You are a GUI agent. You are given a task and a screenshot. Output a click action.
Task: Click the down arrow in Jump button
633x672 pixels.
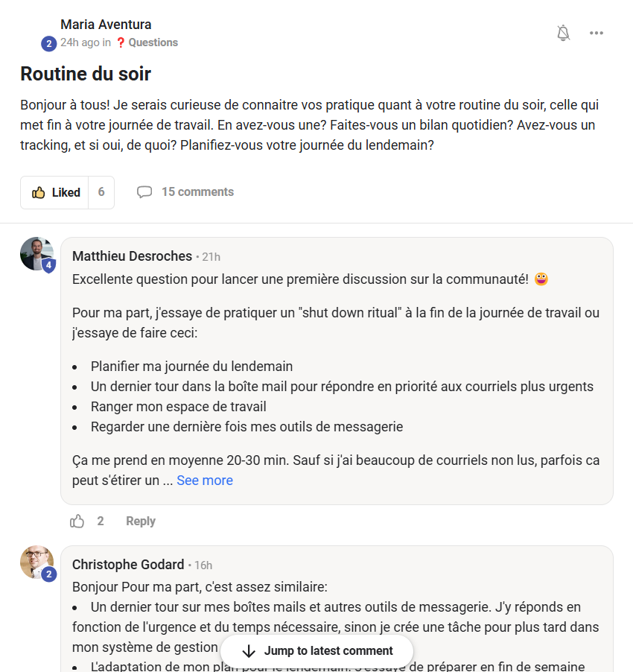(x=249, y=651)
